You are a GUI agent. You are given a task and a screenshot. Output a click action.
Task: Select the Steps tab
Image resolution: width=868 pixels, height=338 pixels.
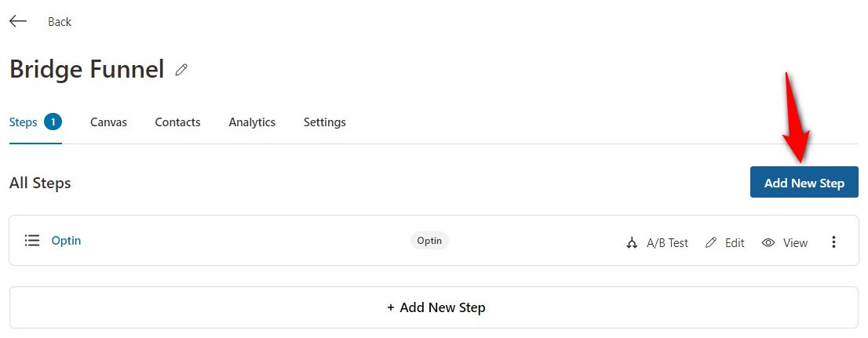point(23,122)
